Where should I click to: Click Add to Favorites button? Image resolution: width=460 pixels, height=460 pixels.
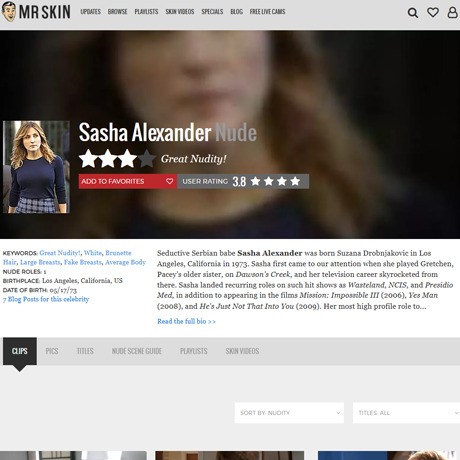(128, 181)
